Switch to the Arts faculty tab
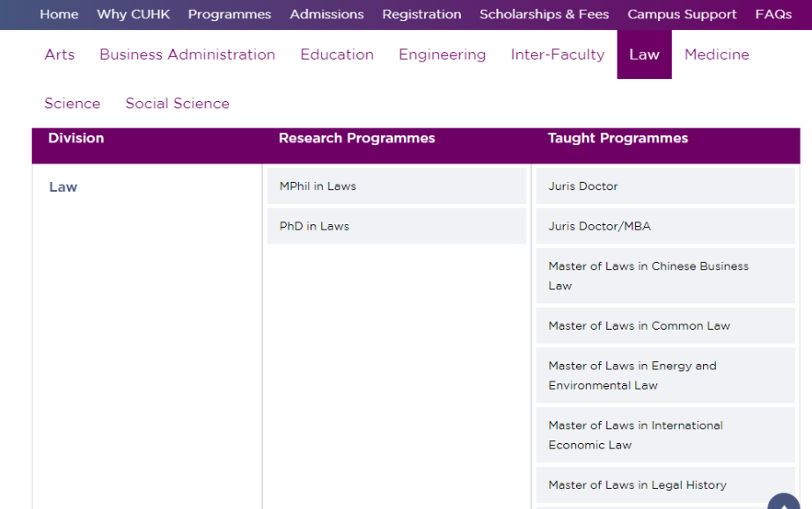 pyautogui.click(x=60, y=55)
